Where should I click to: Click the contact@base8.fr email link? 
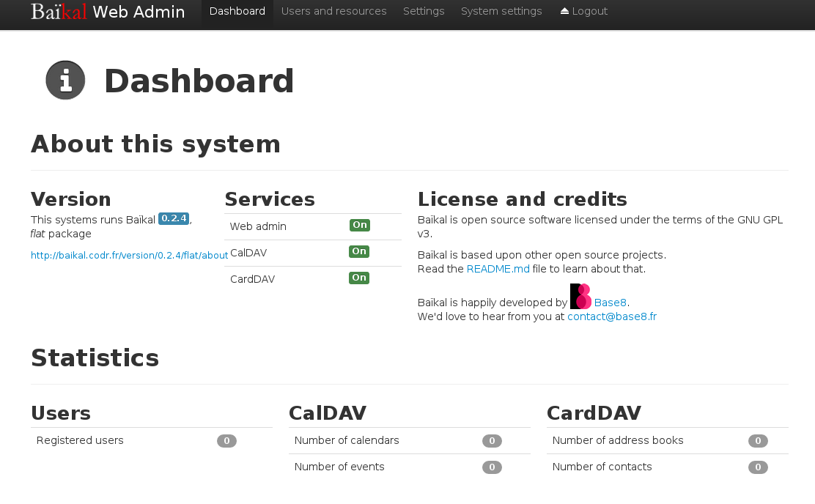[612, 316]
